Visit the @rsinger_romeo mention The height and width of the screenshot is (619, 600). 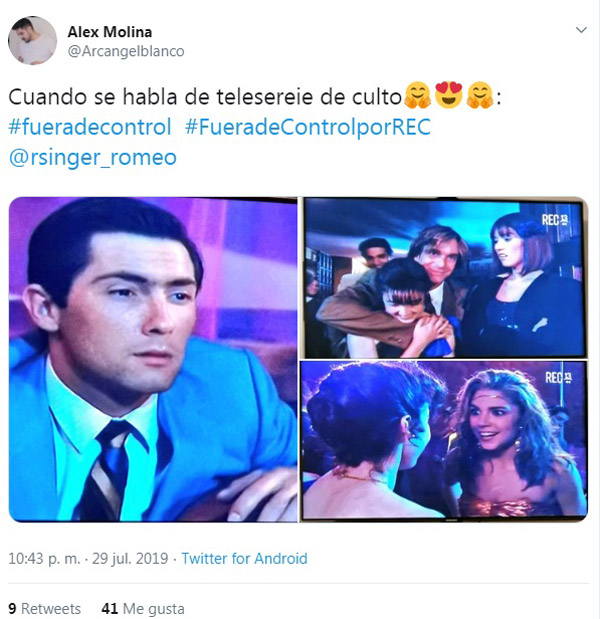[x=92, y=158]
